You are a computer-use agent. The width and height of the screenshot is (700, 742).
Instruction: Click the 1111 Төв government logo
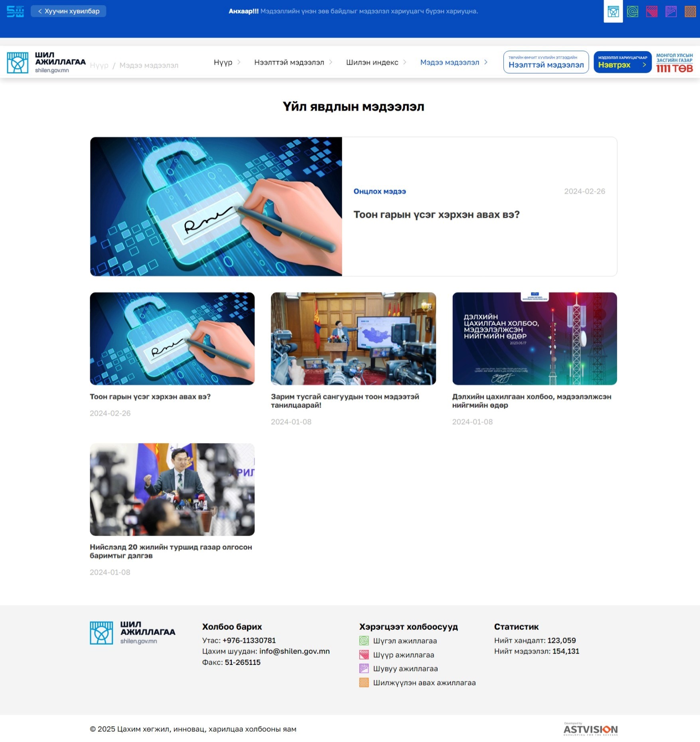674,63
